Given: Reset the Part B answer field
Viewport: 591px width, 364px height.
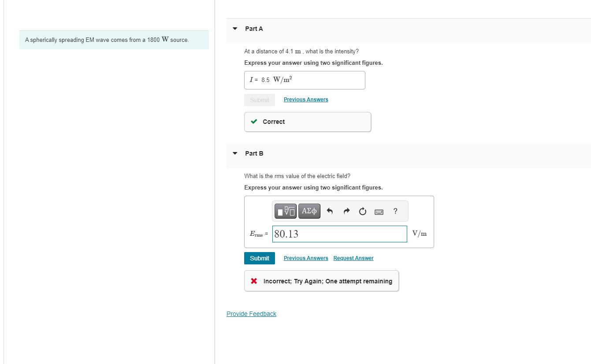Looking at the screenshot, I should coord(362,212).
